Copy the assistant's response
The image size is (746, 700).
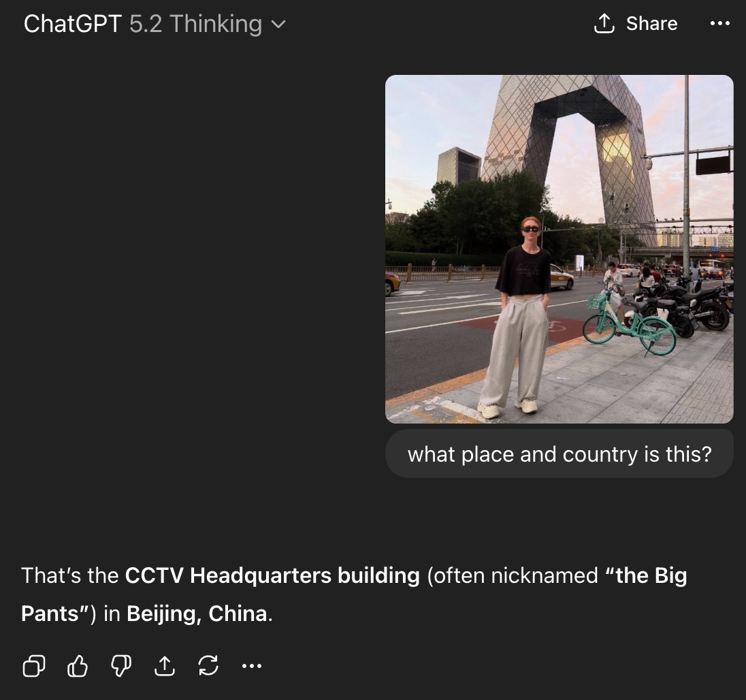point(34,666)
